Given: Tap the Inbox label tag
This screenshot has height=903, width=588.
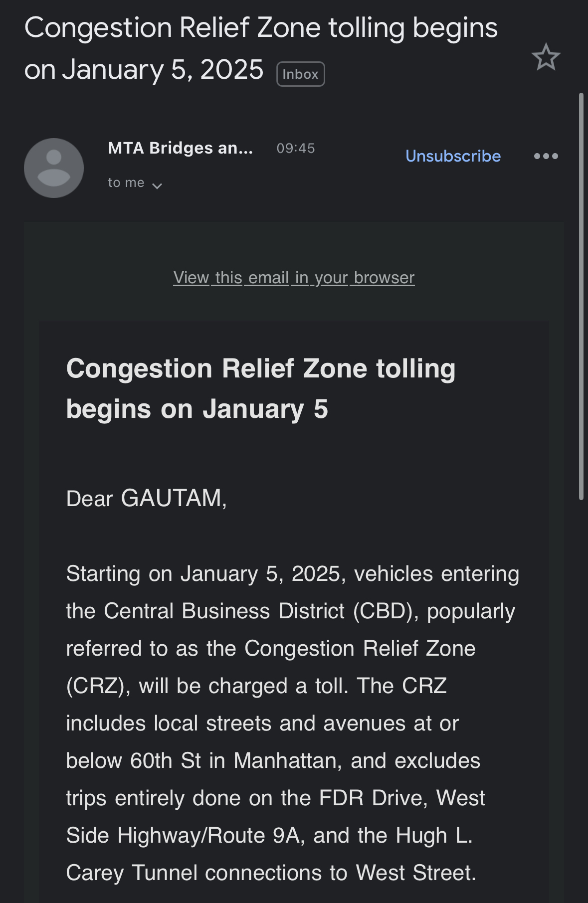Looking at the screenshot, I should [300, 74].
